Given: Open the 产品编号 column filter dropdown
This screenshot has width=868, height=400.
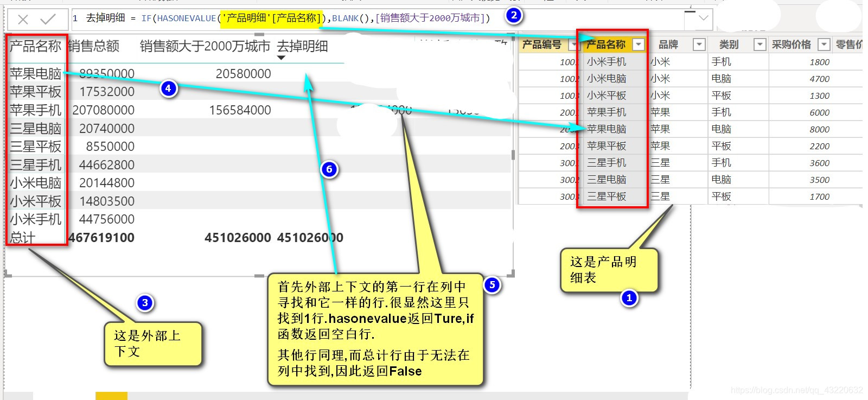Looking at the screenshot, I should (573, 45).
